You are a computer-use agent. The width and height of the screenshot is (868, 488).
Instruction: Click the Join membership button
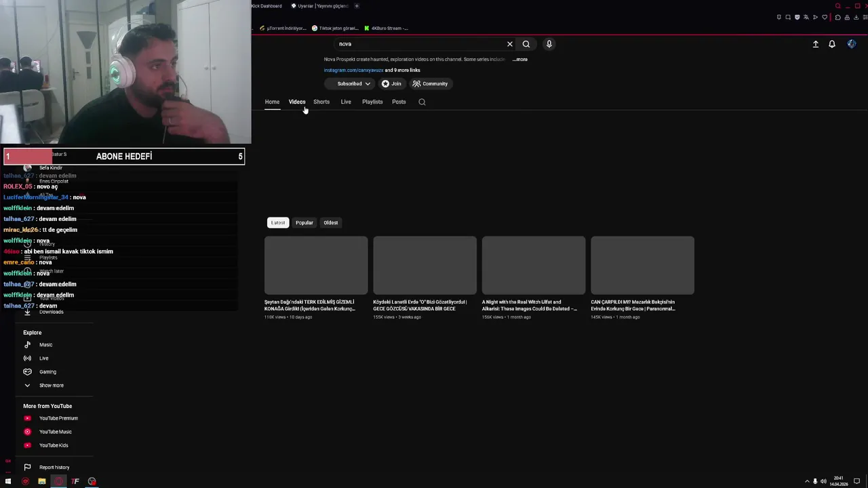click(391, 84)
